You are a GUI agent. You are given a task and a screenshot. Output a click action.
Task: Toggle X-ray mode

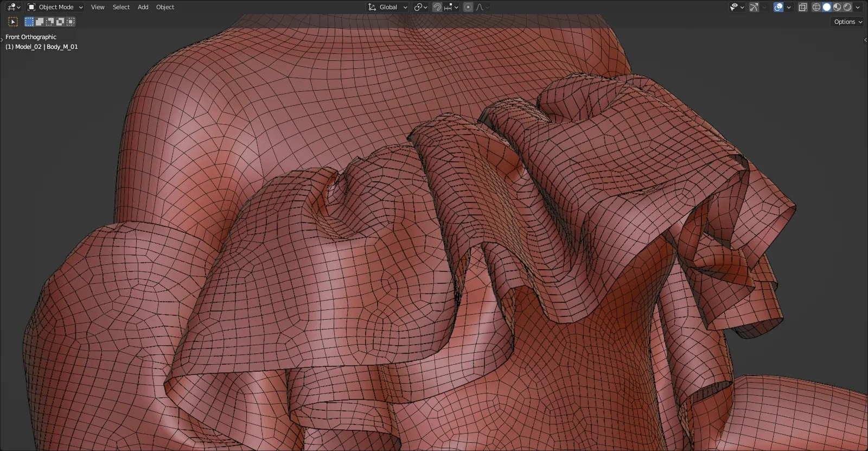pyautogui.click(x=803, y=7)
